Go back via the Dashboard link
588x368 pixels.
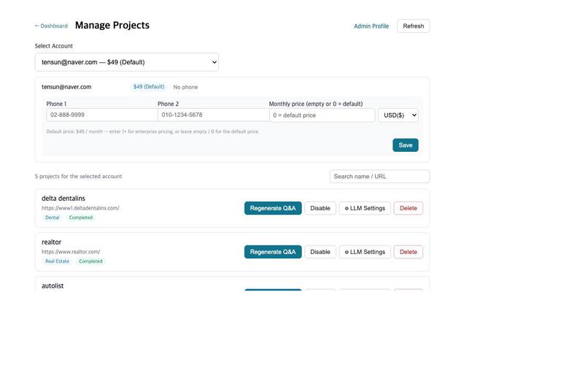[x=51, y=26]
